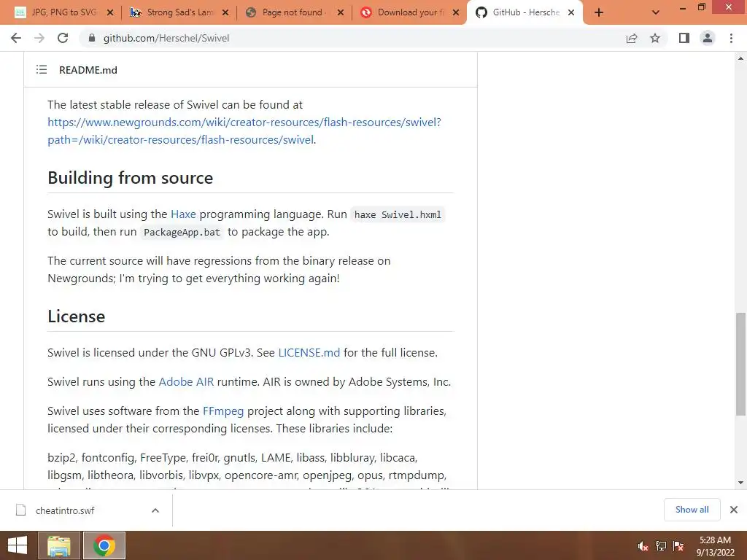This screenshot has width=747, height=560.
Task: Click the browser forward arrow
Action: (39, 38)
